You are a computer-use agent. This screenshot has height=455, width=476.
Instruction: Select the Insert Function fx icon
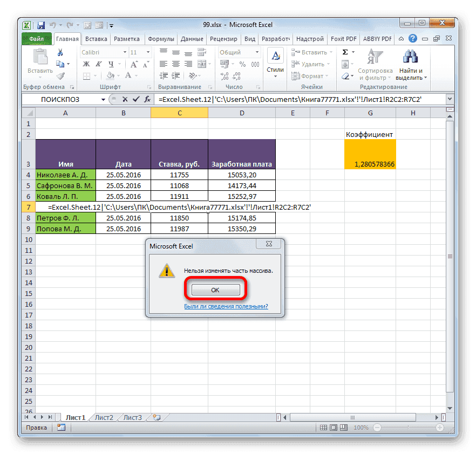147,99
